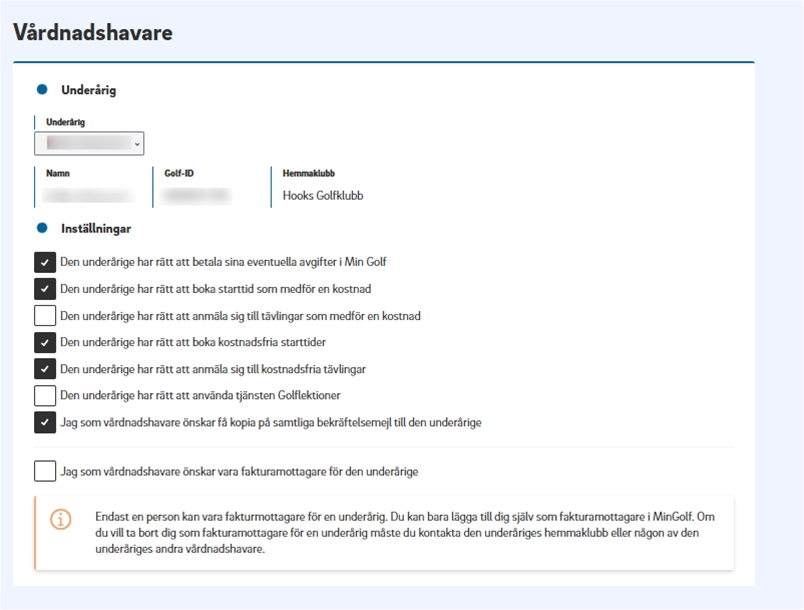Click the bold Underårig section heading

click(89, 90)
